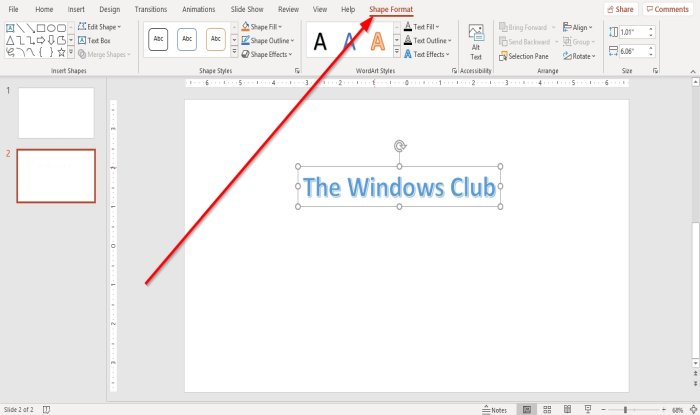700x415 pixels.
Task: Select the straight line shape
Action: (21, 28)
